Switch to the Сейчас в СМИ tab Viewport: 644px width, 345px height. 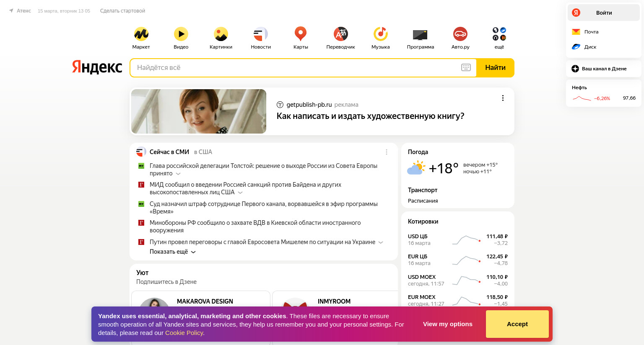pos(169,152)
